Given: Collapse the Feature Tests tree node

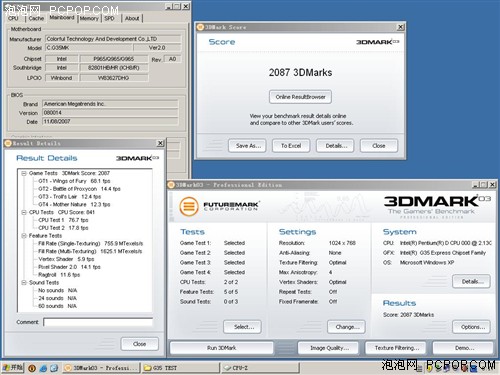Looking at the screenshot, I should tap(24, 236).
